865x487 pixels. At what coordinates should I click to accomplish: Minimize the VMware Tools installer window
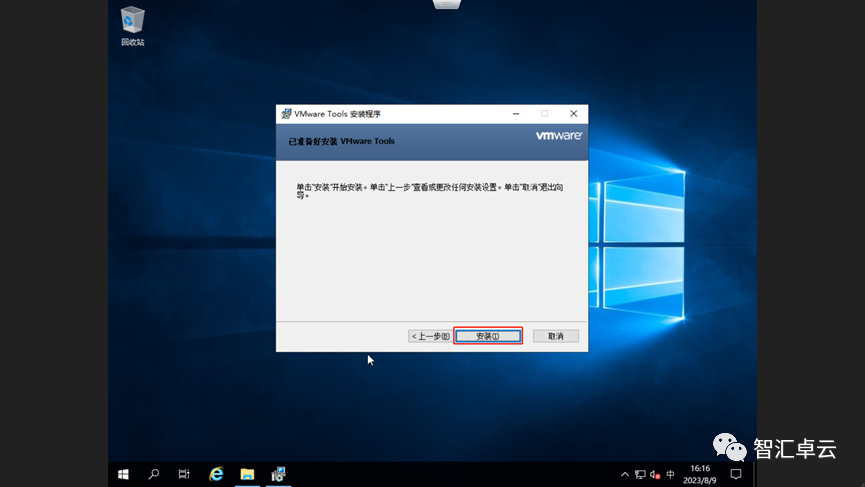coord(516,114)
